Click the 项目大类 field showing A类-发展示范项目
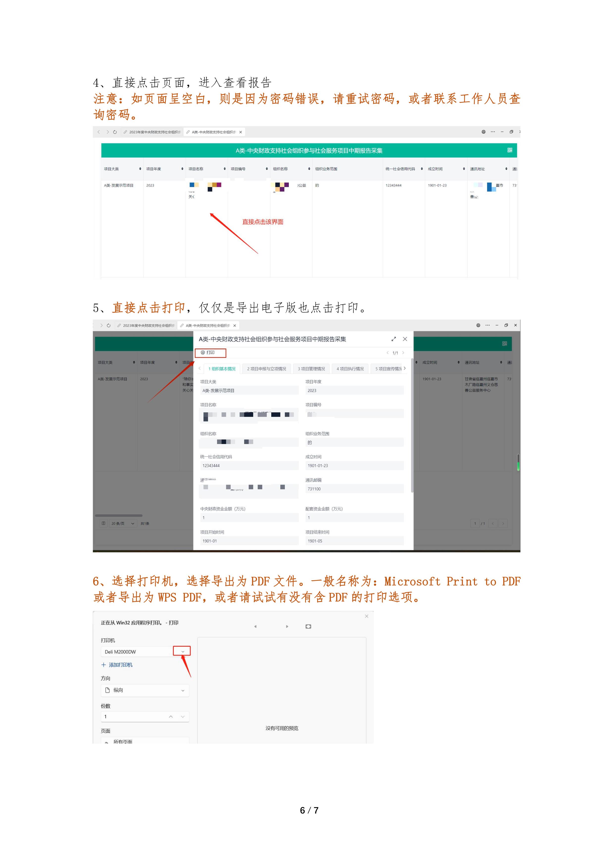The width and height of the screenshot is (614, 868). [x=249, y=391]
